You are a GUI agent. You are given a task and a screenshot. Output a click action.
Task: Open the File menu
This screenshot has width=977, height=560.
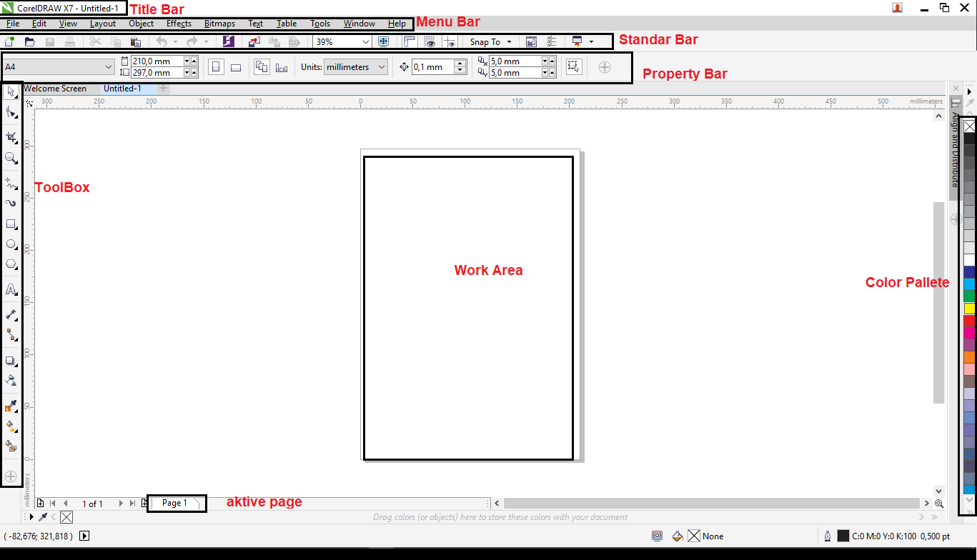coord(13,24)
